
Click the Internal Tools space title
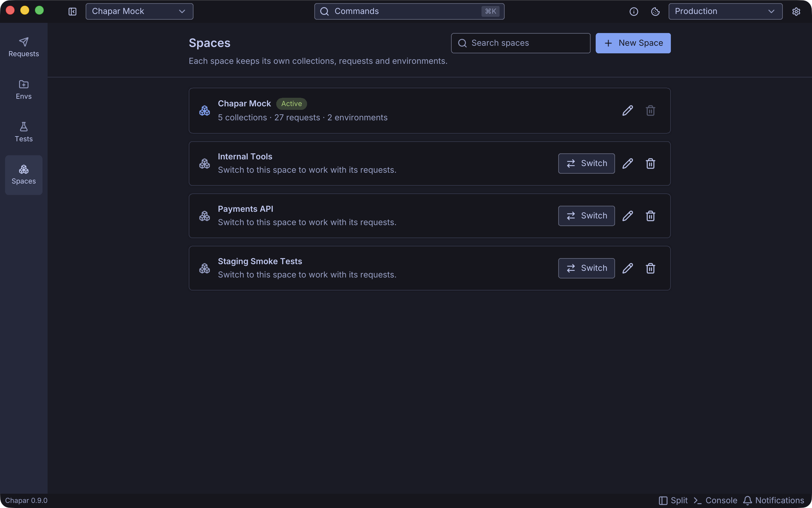[x=245, y=157]
